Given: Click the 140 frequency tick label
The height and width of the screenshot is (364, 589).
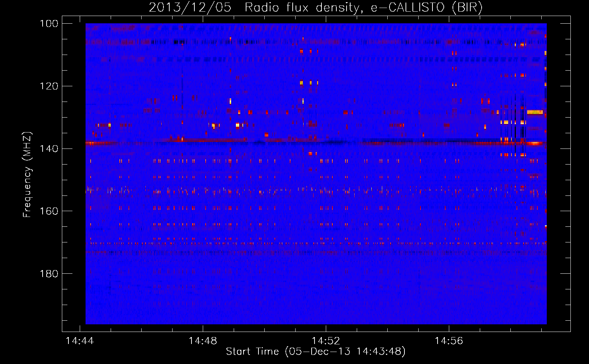Looking at the screenshot, I should [49, 149].
